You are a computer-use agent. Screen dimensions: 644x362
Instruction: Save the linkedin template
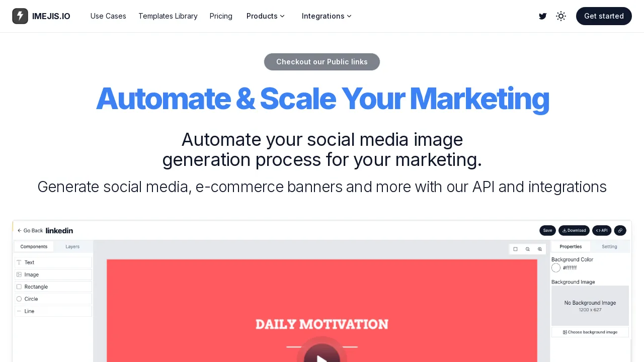(x=547, y=230)
